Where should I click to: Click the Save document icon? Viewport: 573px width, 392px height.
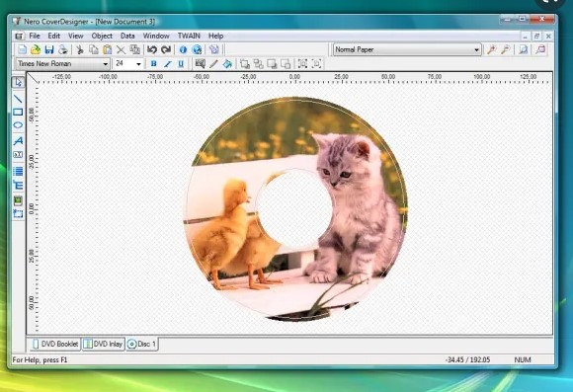[x=49, y=49]
